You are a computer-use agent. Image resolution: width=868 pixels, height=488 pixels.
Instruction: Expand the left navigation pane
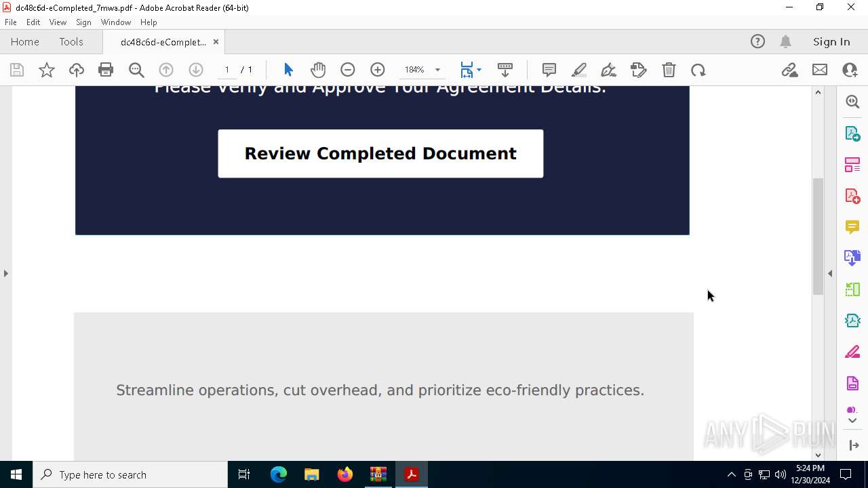click(6, 273)
